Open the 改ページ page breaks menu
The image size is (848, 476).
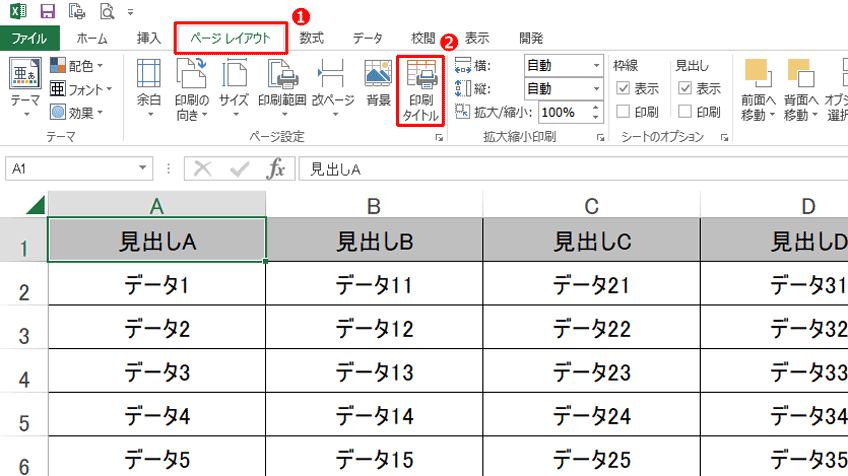tap(333, 89)
